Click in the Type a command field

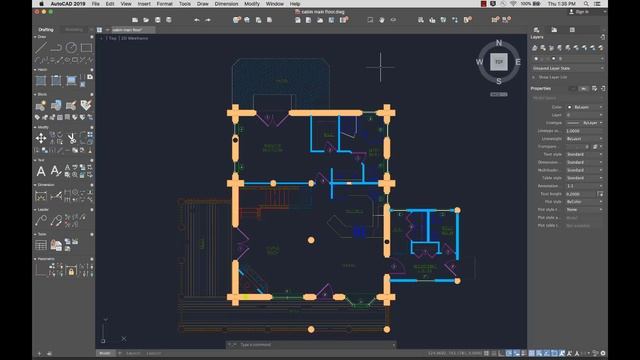pos(311,345)
